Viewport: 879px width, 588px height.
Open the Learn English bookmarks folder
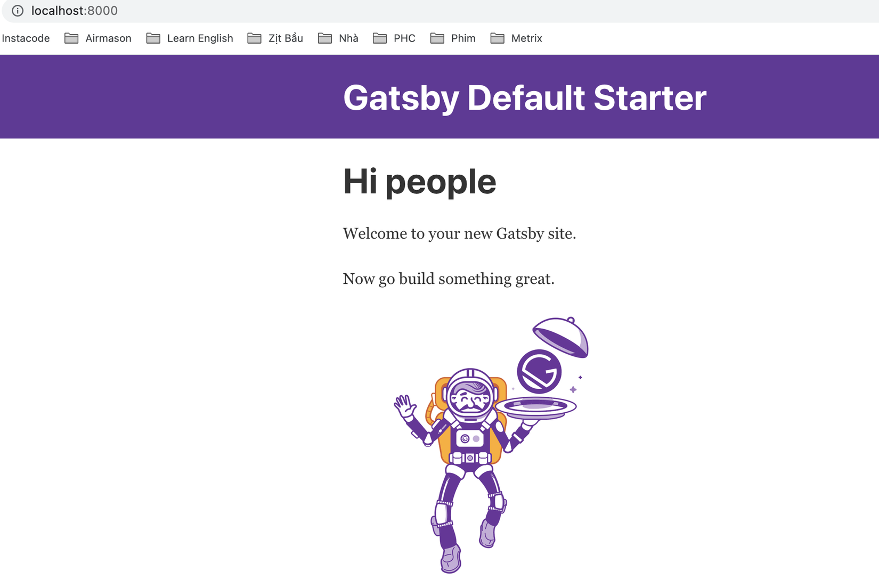[x=190, y=38]
